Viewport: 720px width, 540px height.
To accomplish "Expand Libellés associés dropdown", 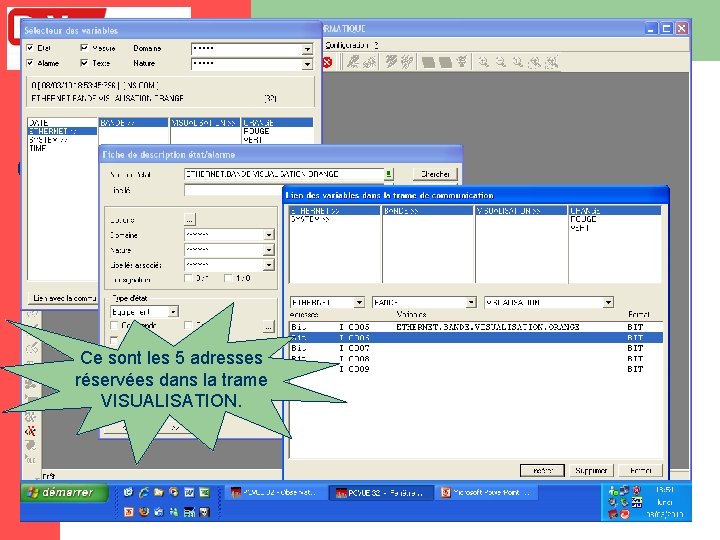I will pyautogui.click(x=269, y=265).
